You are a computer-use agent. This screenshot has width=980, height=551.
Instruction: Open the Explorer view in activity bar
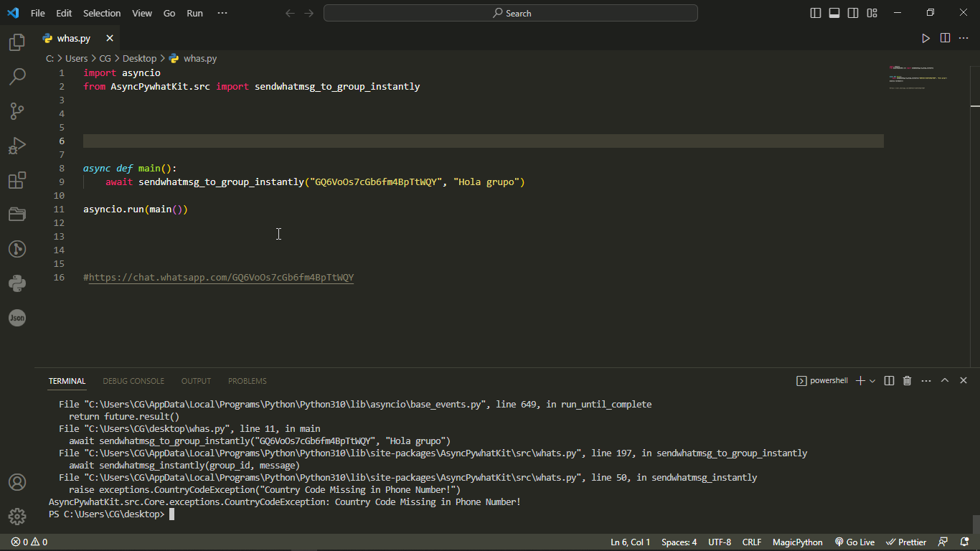pyautogui.click(x=17, y=42)
